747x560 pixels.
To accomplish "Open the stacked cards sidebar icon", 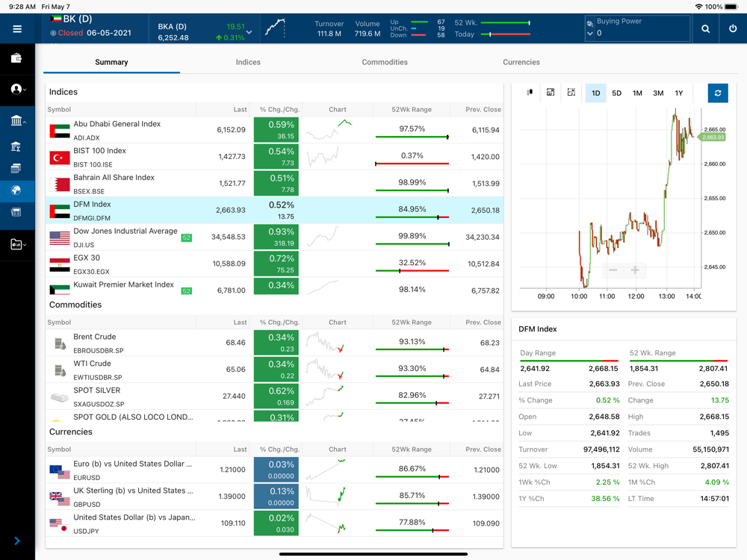I will [x=16, y=168].
